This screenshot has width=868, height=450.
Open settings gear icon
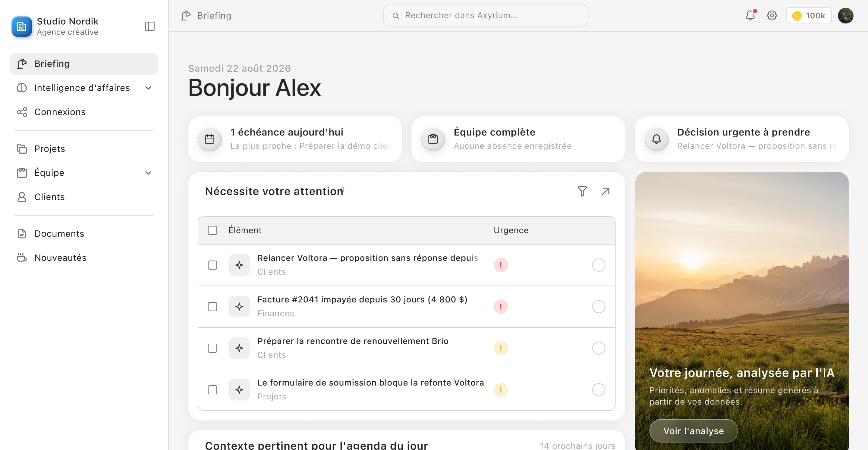coord(772,15)
